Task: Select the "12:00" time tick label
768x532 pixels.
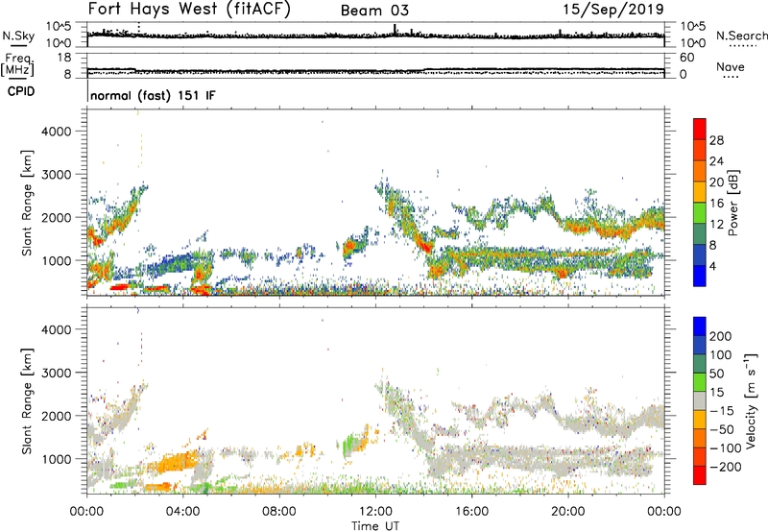Action: click(375, 512)
